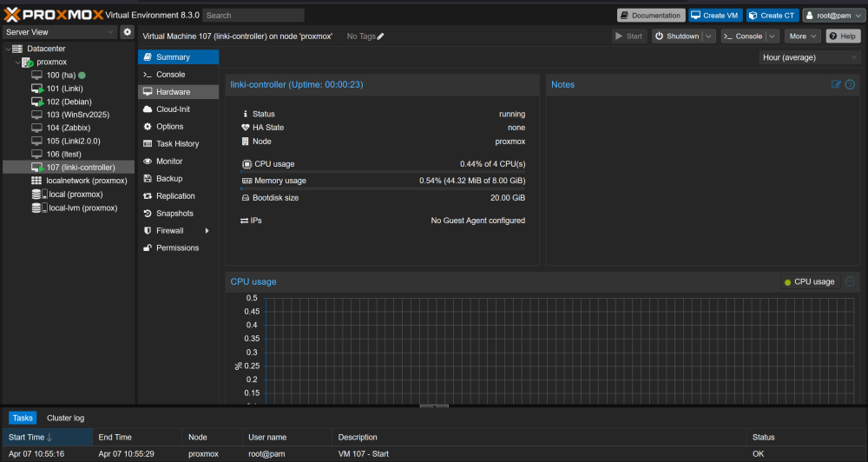
Task: Collapse the Datacenter tree node
Action: [x=8, y=49]
